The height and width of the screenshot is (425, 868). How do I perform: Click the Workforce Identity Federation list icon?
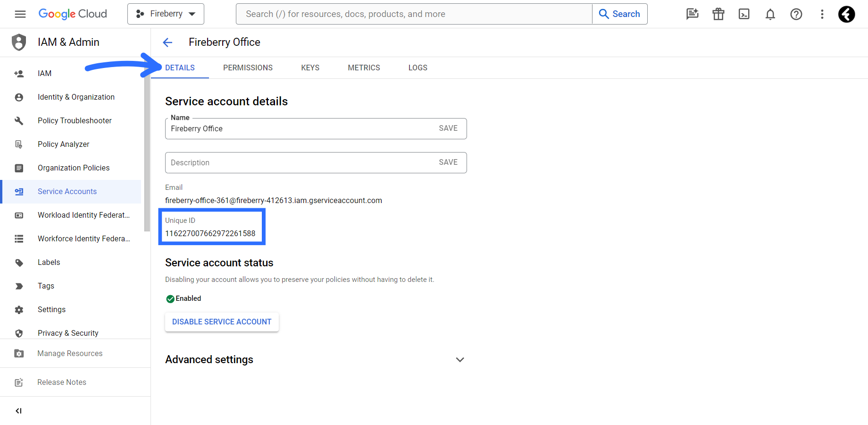19,239
